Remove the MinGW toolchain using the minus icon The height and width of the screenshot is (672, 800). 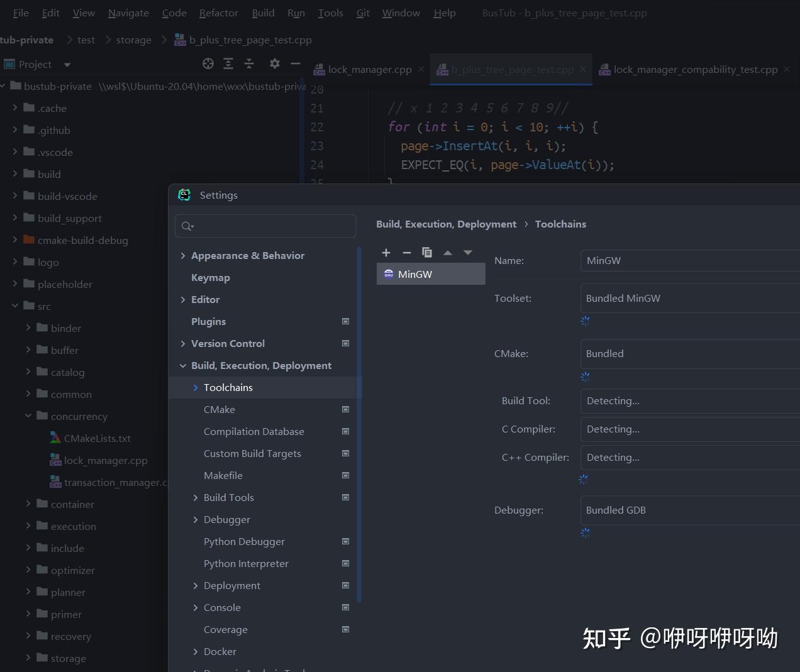coord(406,252)
